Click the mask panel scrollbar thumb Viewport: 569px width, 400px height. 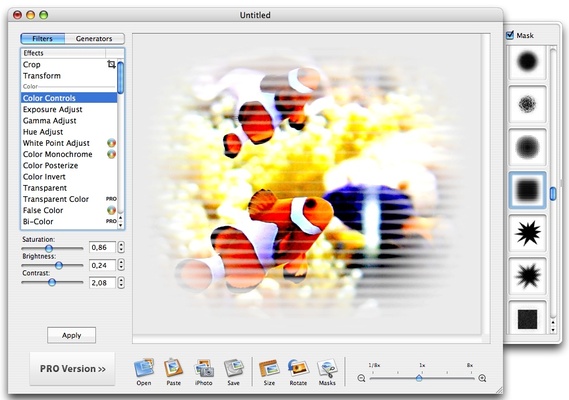pyautogui.click(x=553, y=193)
